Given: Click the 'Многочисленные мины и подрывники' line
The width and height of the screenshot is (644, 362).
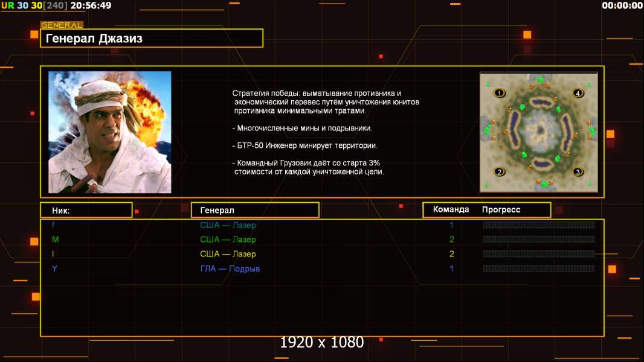Looking at the screenshot, I should point(302,129).
